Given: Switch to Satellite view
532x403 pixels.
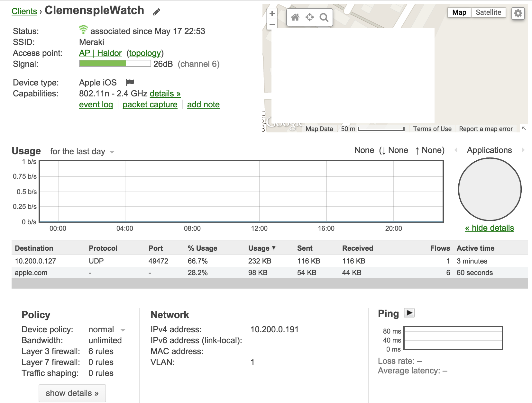Looking at the screenshot, I should 488,13.
